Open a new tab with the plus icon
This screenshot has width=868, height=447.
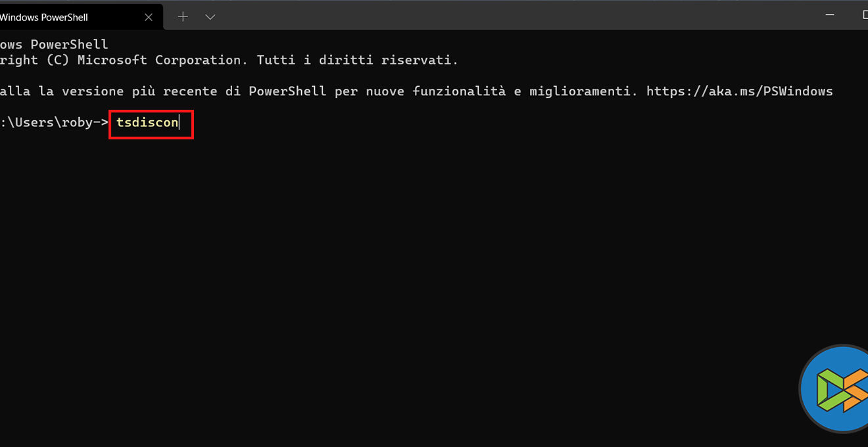tap(183, 17)
